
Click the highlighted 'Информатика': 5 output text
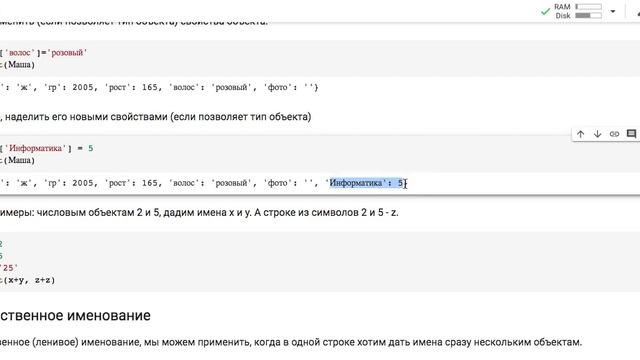(x=366, y=183)
